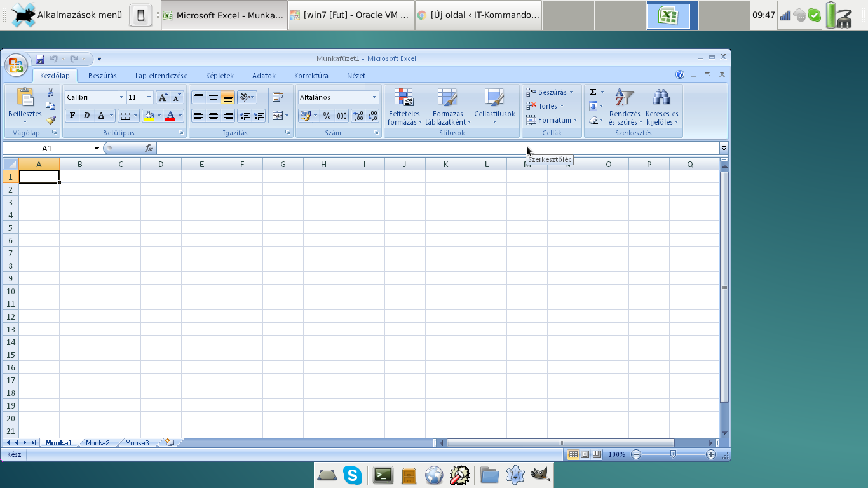Open the Korrektúra tab
The width and height of the screenshot is (868, 488).
click(311, 76)
